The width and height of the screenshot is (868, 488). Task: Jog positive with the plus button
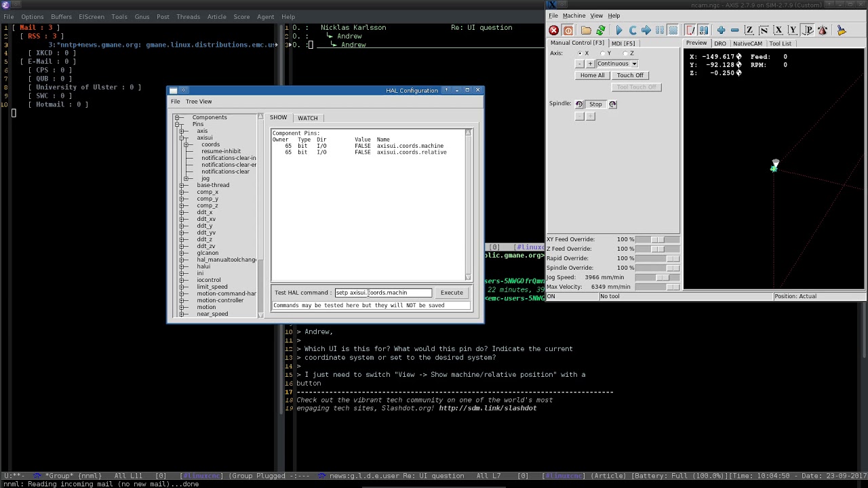[x=590, y=64]
